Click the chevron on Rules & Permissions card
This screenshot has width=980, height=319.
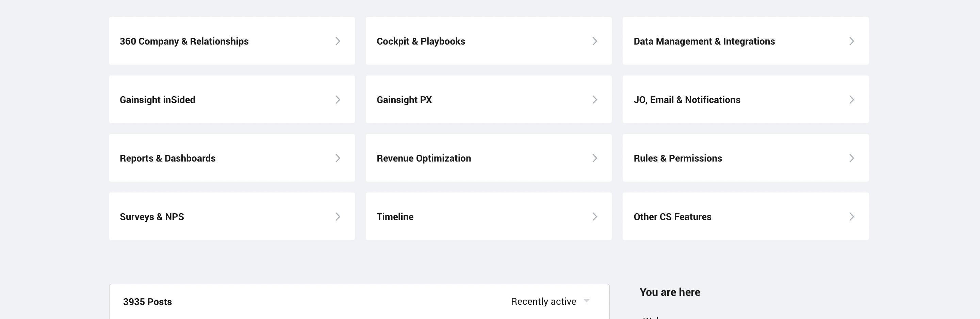[852, 158]
